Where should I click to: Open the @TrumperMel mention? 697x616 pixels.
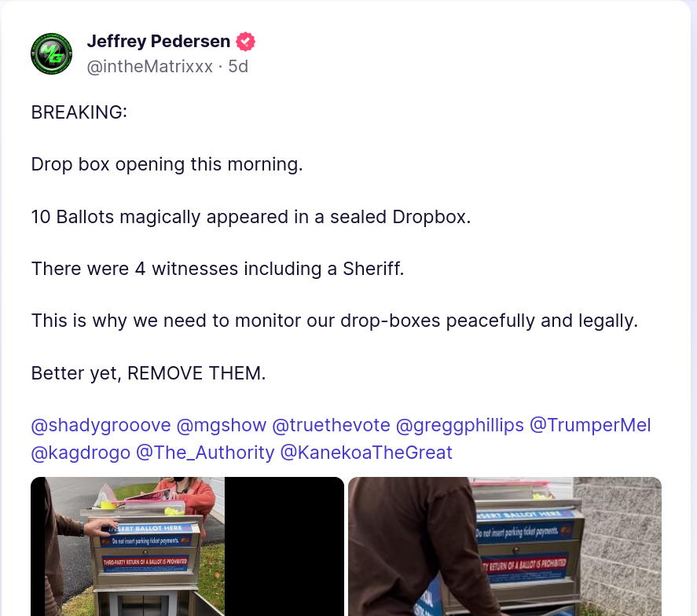tap(590, 425)
